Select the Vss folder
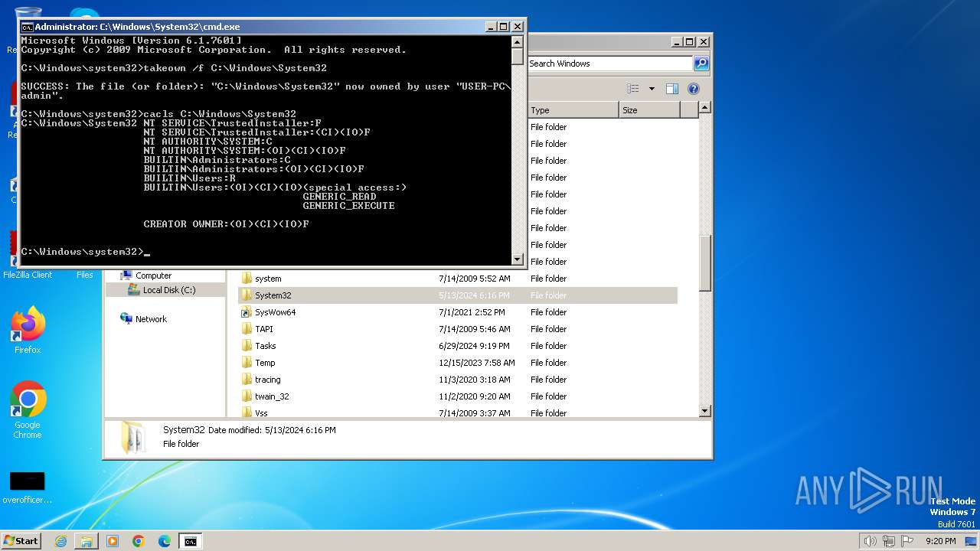Screen dimensions: 980x551 (261, 413)
